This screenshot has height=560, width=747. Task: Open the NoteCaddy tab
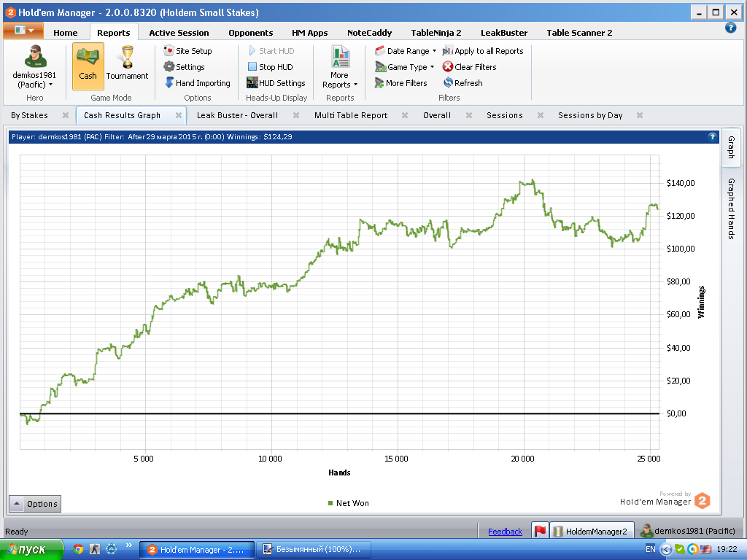click(369, 33)
